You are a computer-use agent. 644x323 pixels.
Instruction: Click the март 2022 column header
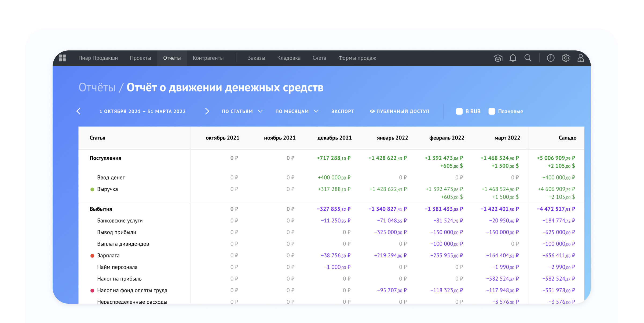[507, 138]
